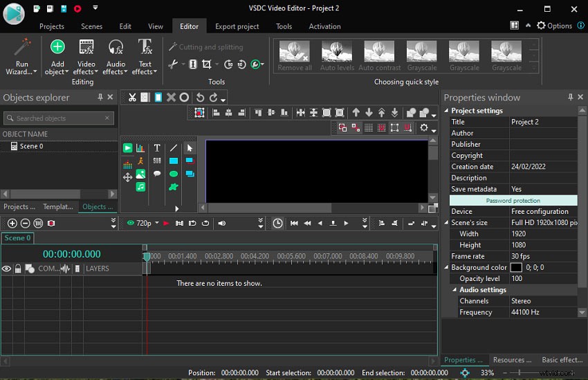
Task: Click the zoom-in timeline plus icon
Action: tap(12, 223)
